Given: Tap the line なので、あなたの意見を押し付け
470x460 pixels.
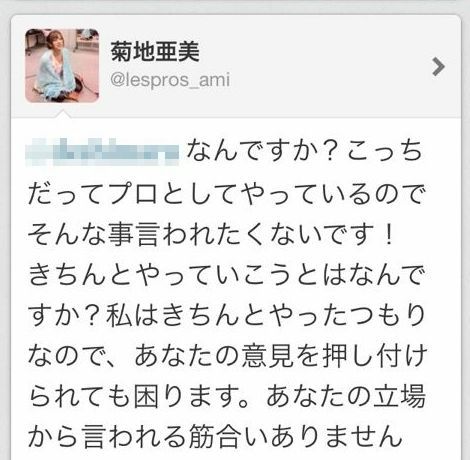Looking at the screenshot, I should 227,356.
